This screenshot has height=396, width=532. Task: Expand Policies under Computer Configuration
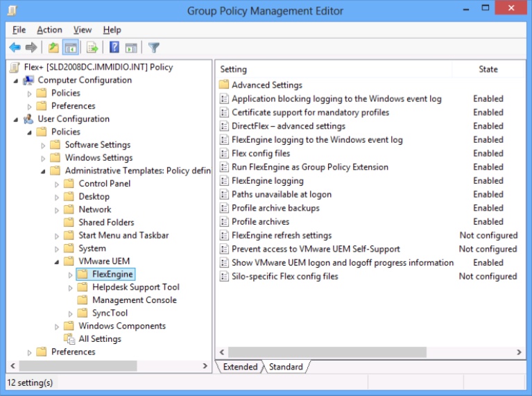(30, 94)
